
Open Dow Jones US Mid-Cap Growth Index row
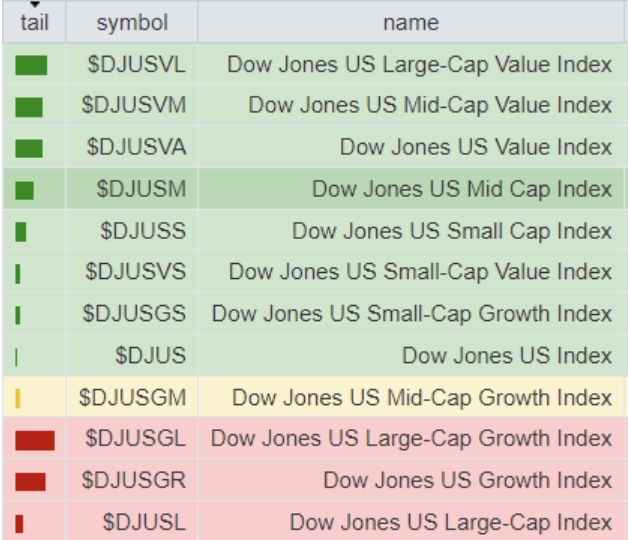coord(421,398)
